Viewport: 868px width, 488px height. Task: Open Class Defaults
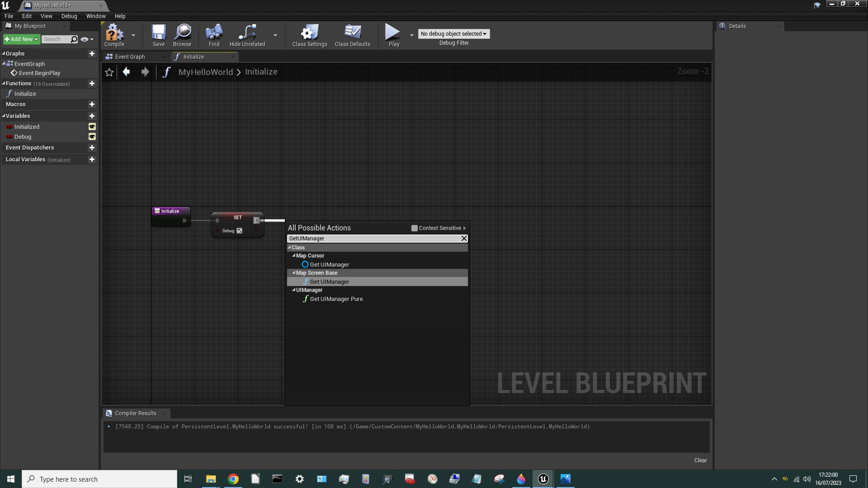(353, 35)
